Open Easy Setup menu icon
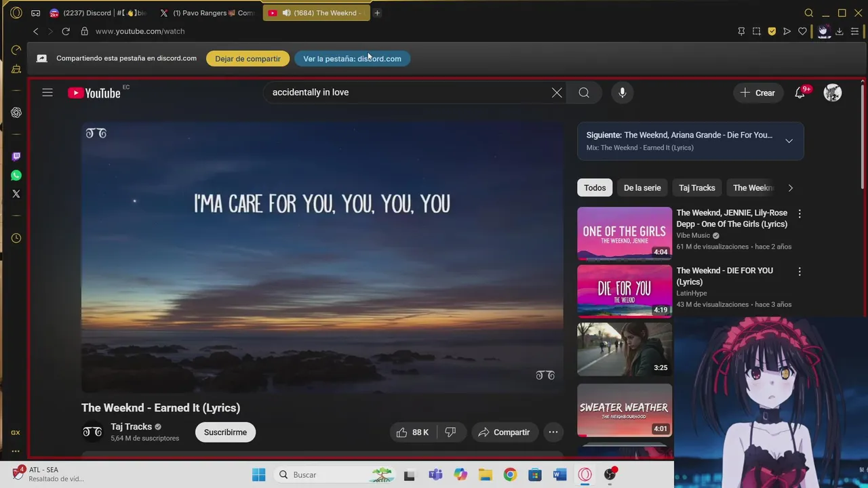868x488 pixels. pyautogui.click(x=854, y=31)
